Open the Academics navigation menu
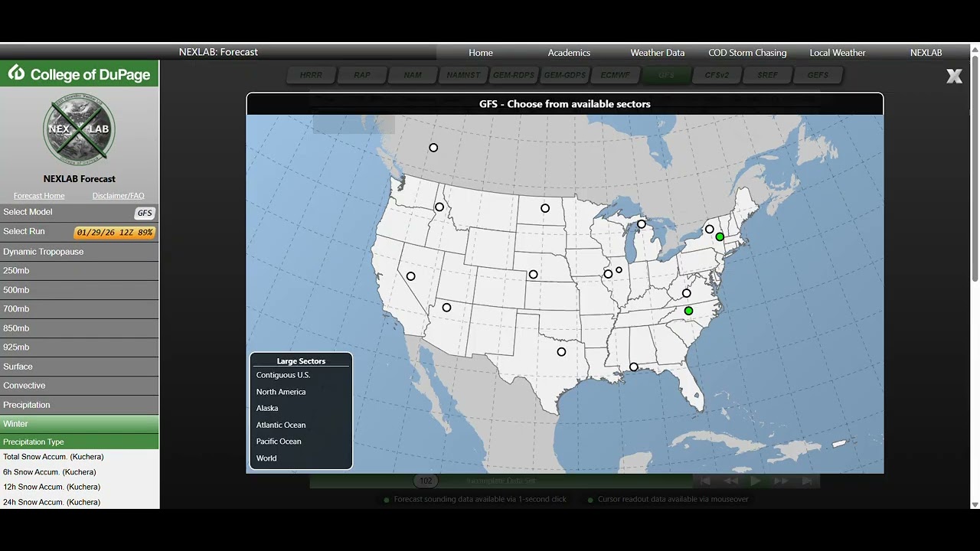 point(569,53)
